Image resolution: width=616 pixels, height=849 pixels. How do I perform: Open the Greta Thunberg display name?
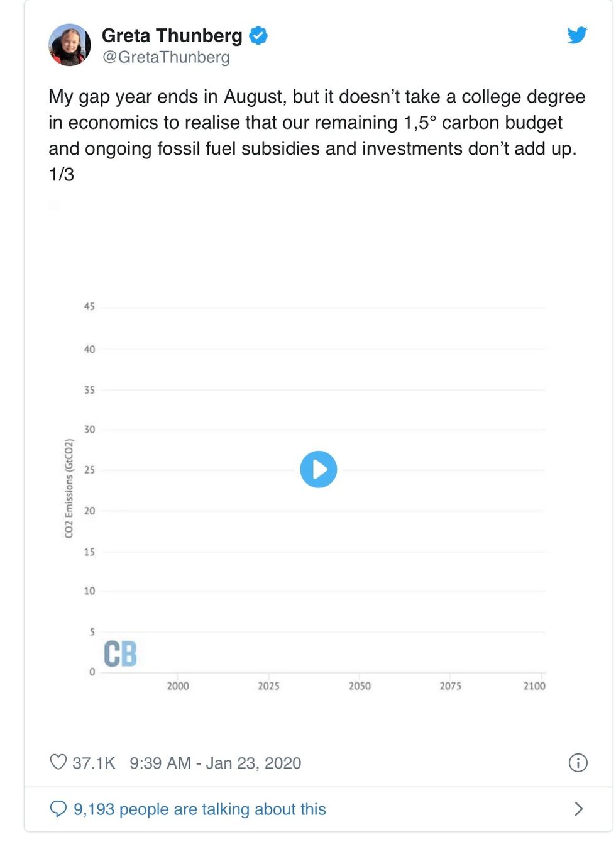coord(172,36)
